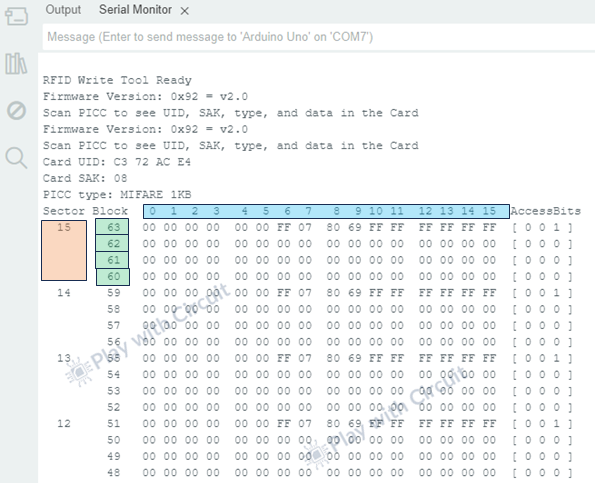Click the Card SAK: 08 line
The width and height of the screenshot is (595, 483).
tap(85, 178)
